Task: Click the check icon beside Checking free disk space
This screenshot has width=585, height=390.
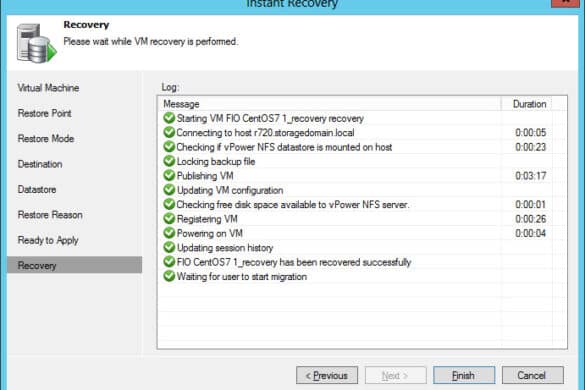Action: pos(169,204)
